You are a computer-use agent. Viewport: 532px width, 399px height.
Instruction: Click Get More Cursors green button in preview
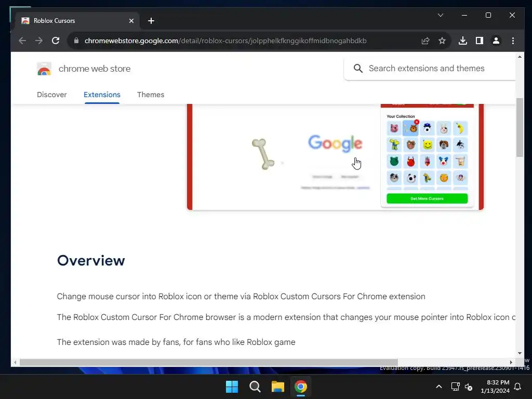coord(427,198)
